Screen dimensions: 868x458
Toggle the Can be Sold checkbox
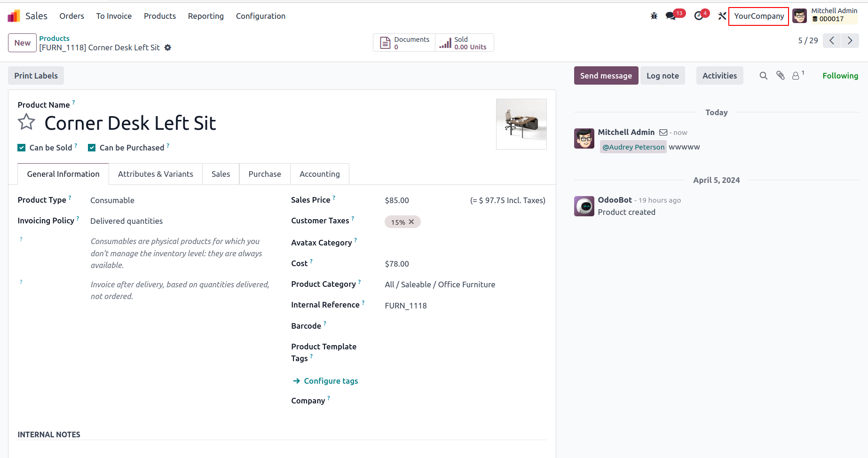[x=21, y=148]
